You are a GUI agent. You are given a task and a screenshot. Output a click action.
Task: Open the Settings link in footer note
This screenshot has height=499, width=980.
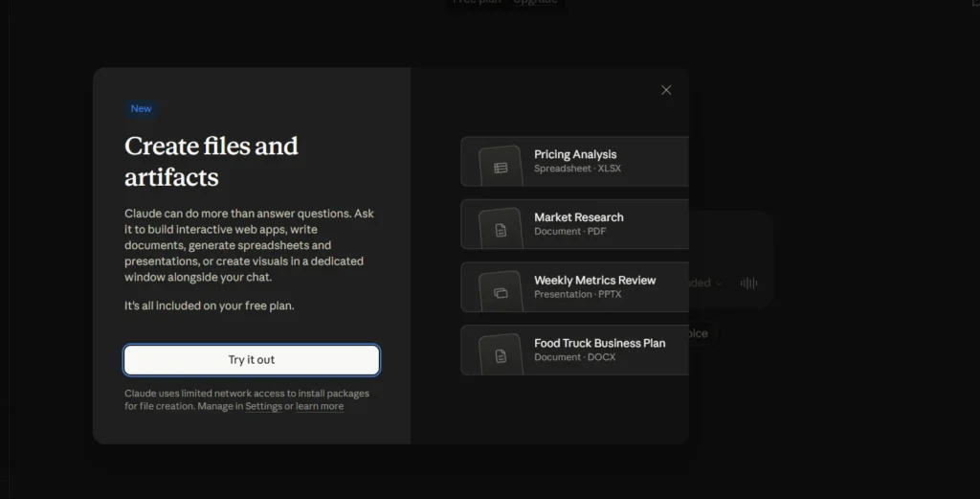pos(263,406)
